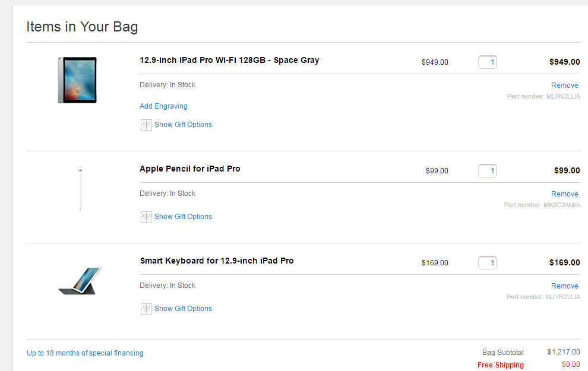
Task: Click gift icon for Apple Pencil item
Action: tap(146, 217)
